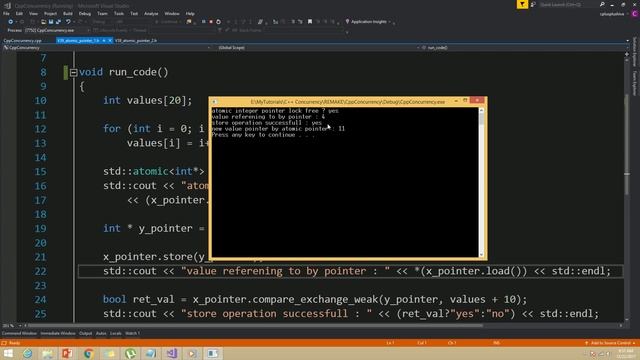Switch to V38_atomic_pointer_2.h tab
The height and width of the screenshot is (360, 640).
[x=136, y=41]
